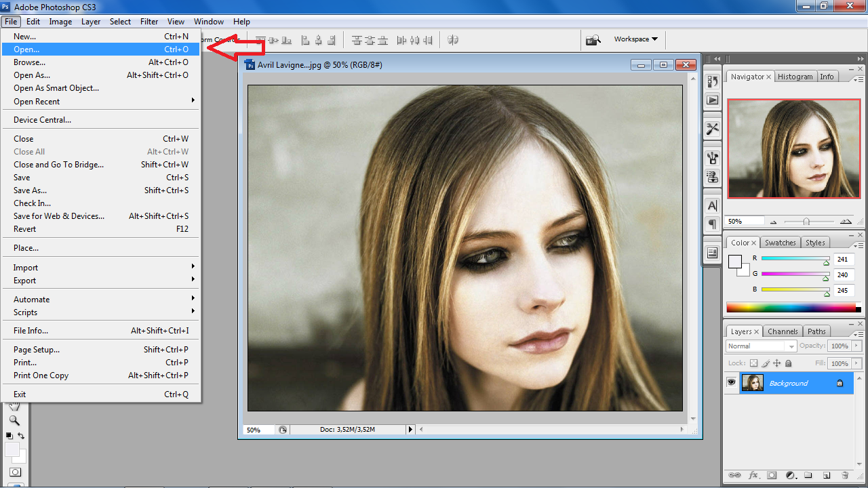The height and width of the screenshot is (488, 868).
Task: Click the foreground color swatch in Color panel
Action: [x=735, y=262]
